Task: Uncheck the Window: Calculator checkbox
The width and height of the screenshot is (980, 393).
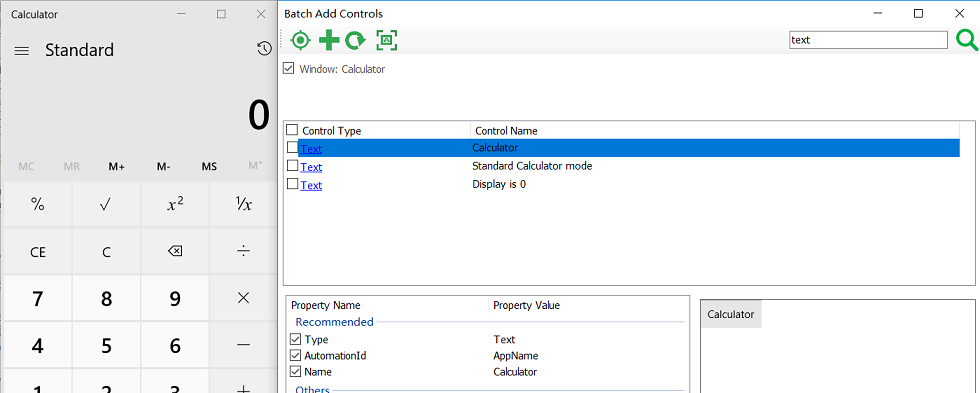Action: point(288,68)
